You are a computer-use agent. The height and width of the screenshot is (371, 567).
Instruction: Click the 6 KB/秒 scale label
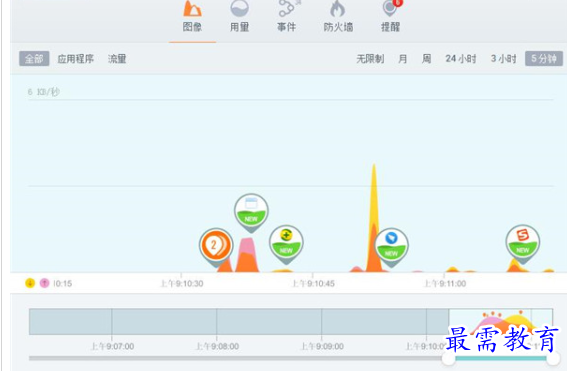[x=43, y=92]
